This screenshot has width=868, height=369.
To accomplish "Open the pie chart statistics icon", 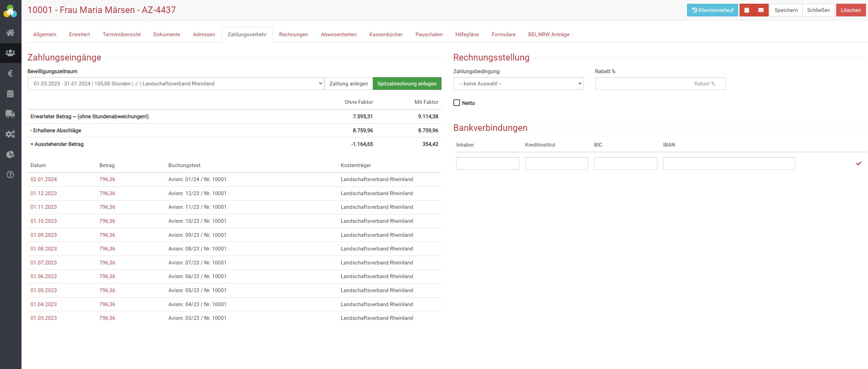I will (10, 154).
